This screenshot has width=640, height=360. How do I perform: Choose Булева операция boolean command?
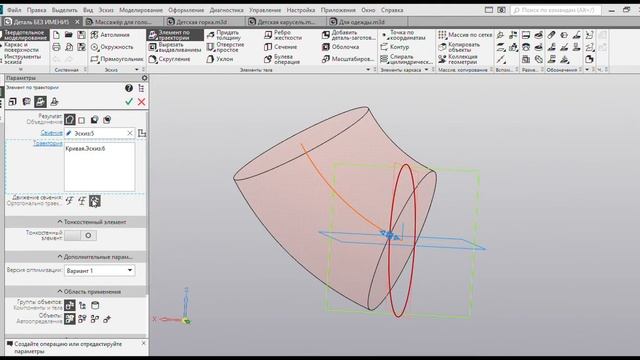point(282,59)
